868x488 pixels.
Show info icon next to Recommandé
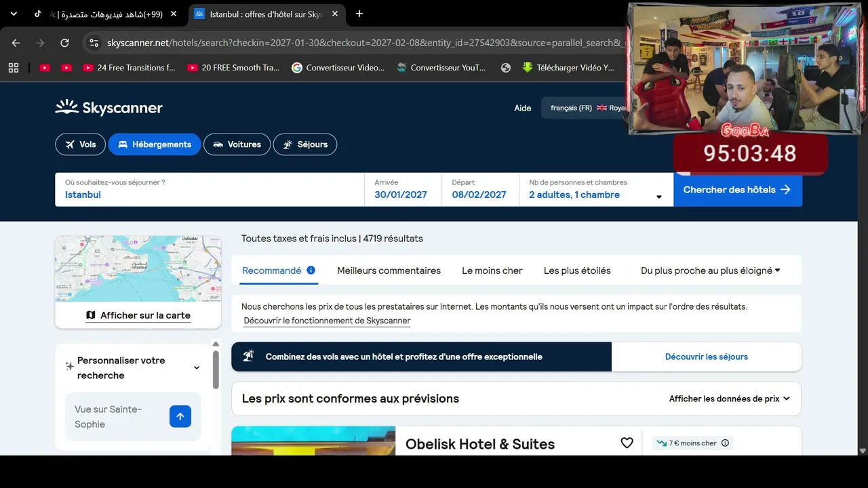point(311,270)
